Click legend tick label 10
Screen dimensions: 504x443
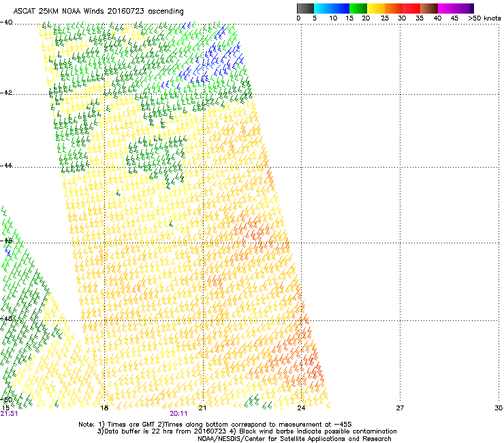333,18
